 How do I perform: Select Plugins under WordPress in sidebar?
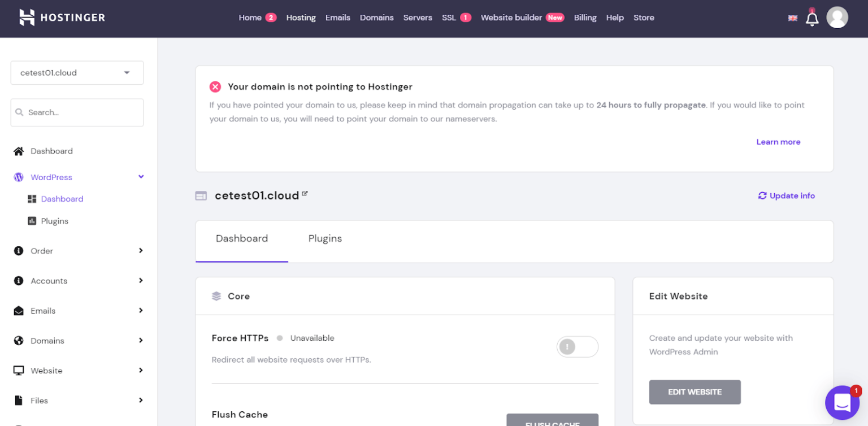tap(55, 221)
